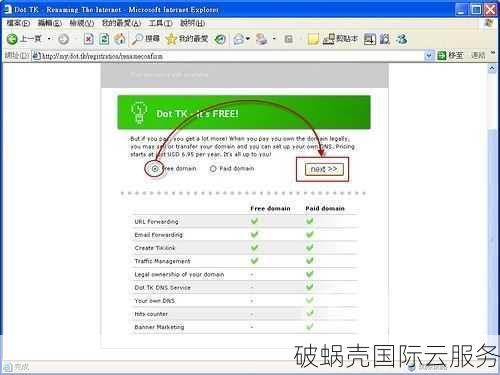Click the 'Email Forwarding' row text
This screenshot has width=500, height=375.
(x=159, y=235)
